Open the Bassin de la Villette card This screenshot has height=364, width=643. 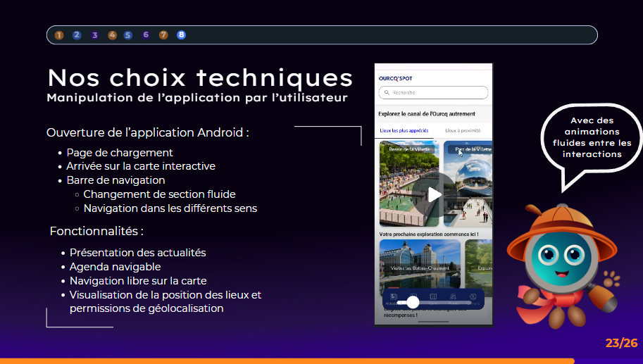click(x=409, y=183)
